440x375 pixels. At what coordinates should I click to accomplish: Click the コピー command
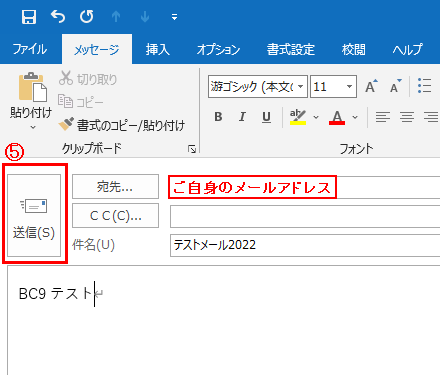point(81,102)
